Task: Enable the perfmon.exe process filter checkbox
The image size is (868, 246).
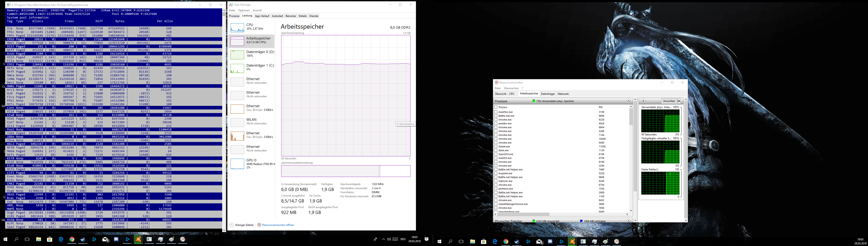Action: [x=496, y=189]
